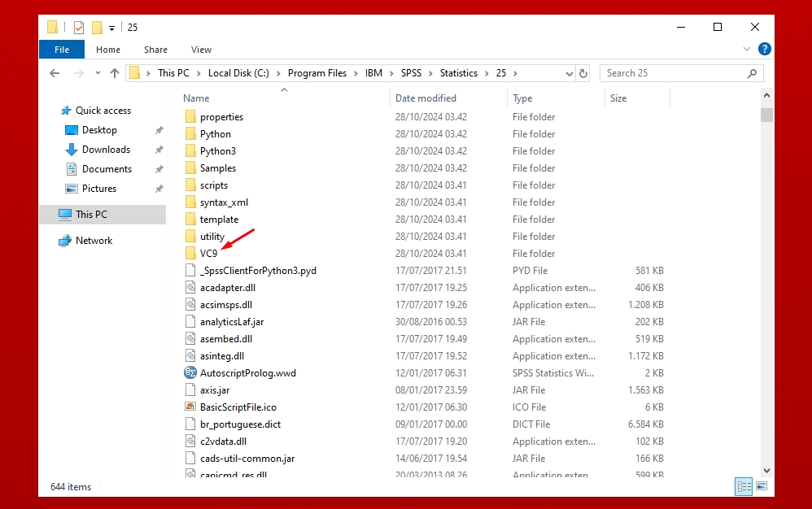
Task: Select the AutoscriptProlog.wwd file icon
Action: 190,372
